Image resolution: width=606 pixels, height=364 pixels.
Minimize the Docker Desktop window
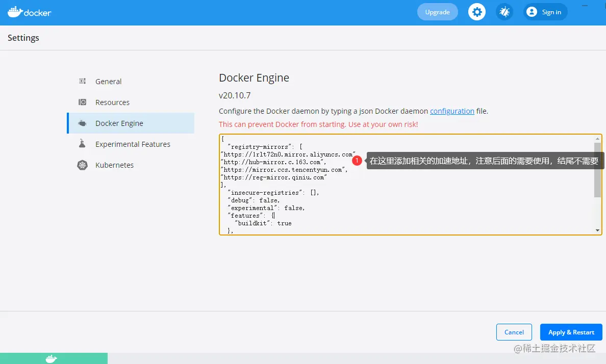click(585, 6)
